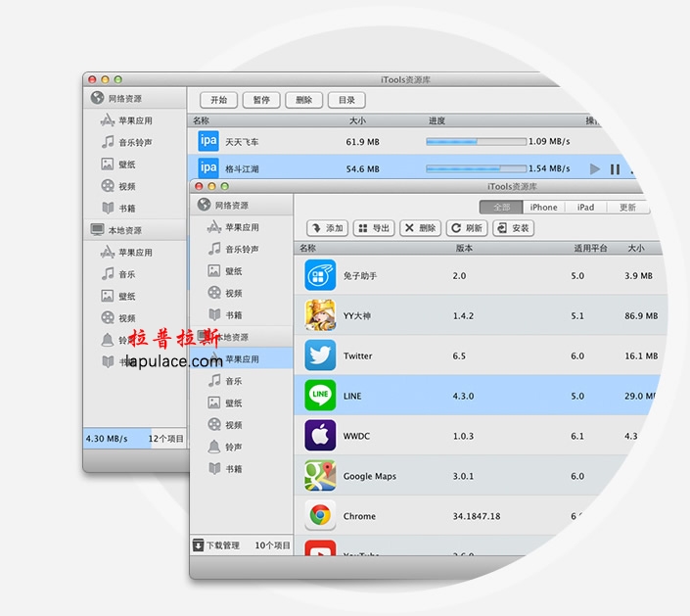This screenshot has height=616, width=690.
Task: Sort by 适用平台 column header
Action: 590,248
